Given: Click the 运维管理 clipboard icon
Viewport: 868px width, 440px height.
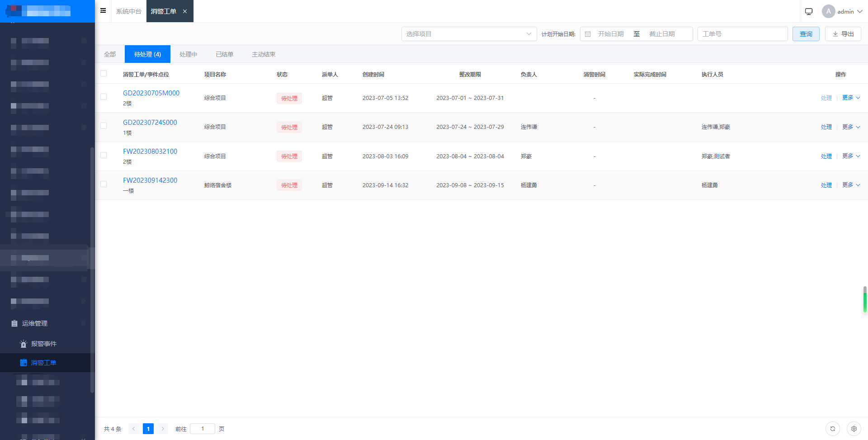Looking at the screenshot, I should point(14,323).
